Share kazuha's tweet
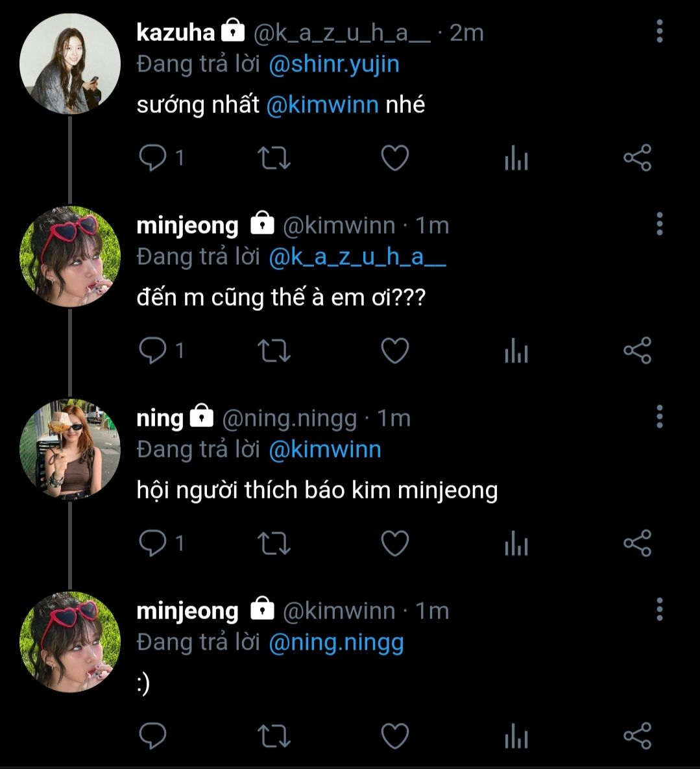Screen dimensions: 700x769 (637, 158)
